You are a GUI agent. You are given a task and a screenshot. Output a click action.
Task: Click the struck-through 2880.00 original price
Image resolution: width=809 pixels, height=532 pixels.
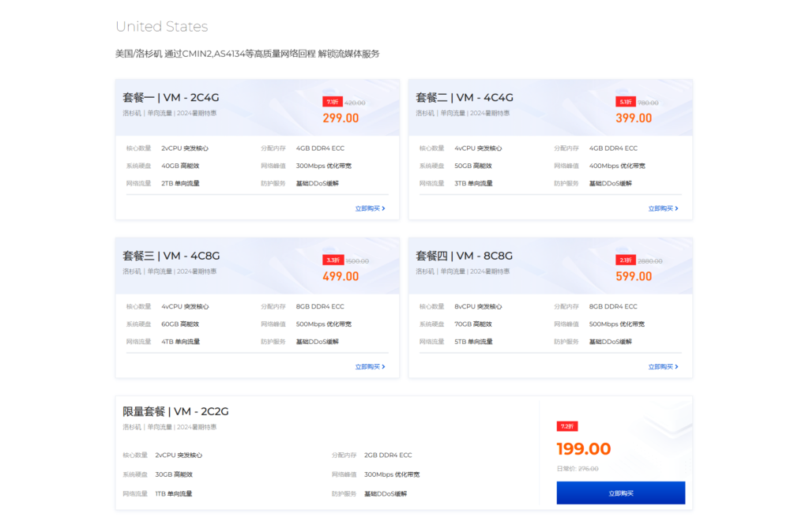[x=650, y=261]
